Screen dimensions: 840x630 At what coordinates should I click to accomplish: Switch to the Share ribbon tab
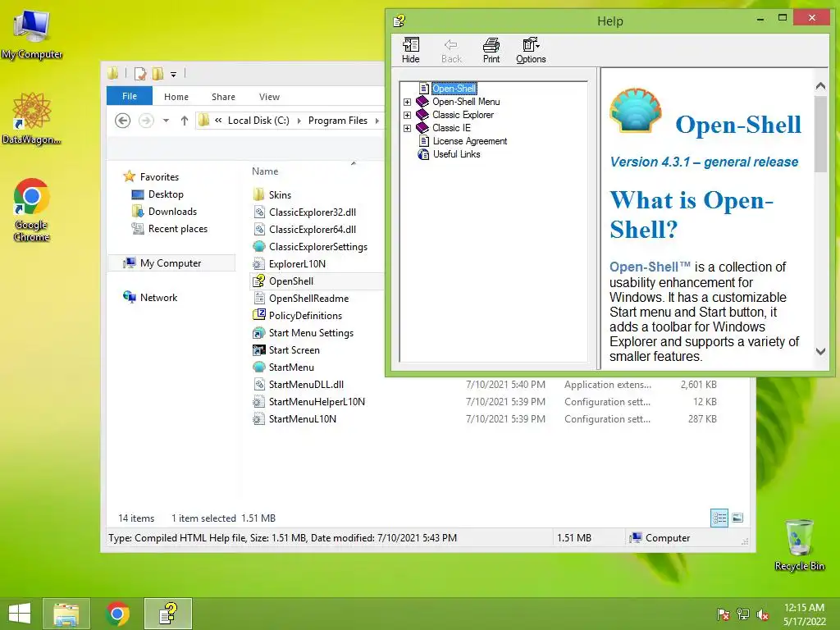[x=223, y=97]
